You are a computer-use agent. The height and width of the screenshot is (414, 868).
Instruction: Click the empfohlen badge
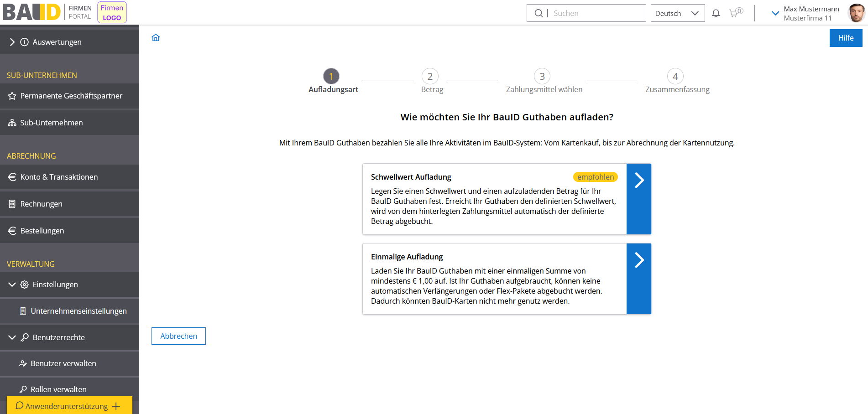[x=596, y=177]
